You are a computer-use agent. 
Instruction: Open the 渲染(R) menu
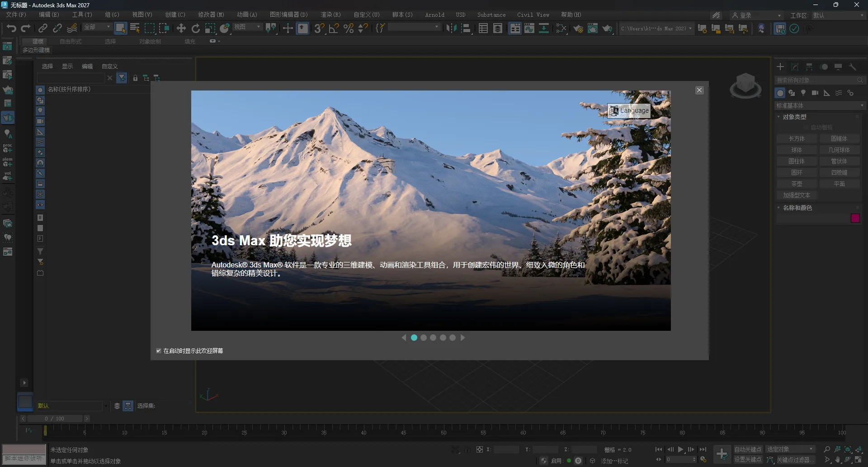click(x=331, y=15)
